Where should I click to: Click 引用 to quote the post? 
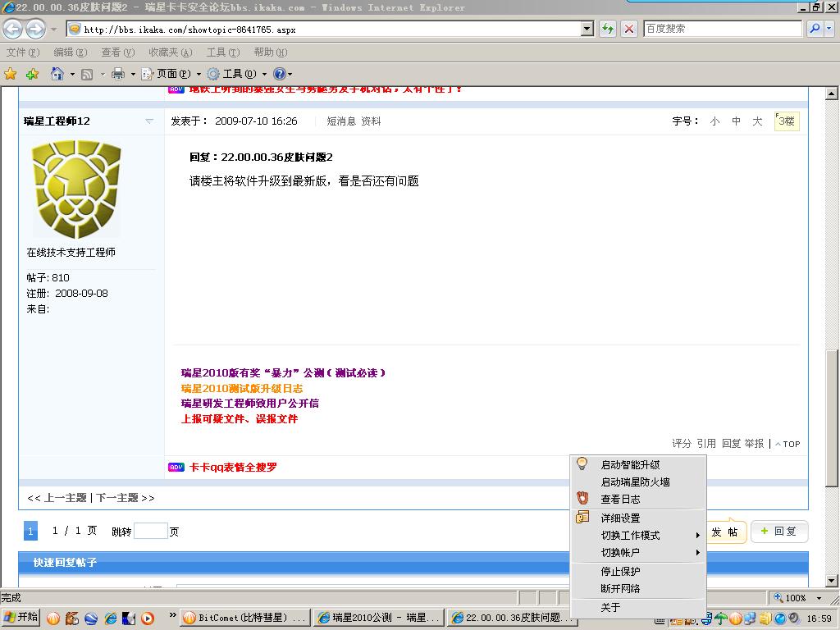[706, 444]
